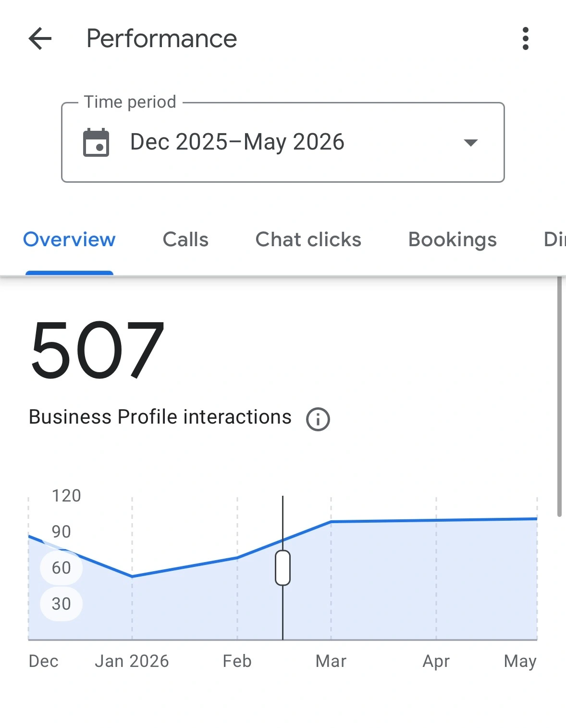
Task: Tap the Business Profile interactions label
Action: 160,417
